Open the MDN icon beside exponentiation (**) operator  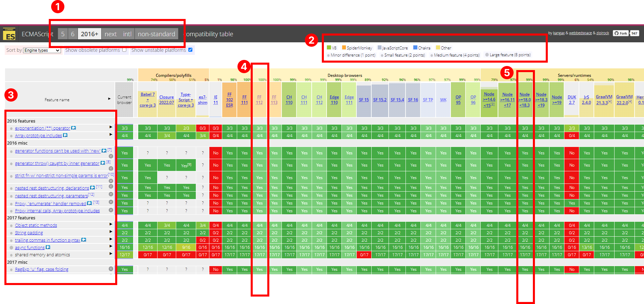(x=74, y=128)
